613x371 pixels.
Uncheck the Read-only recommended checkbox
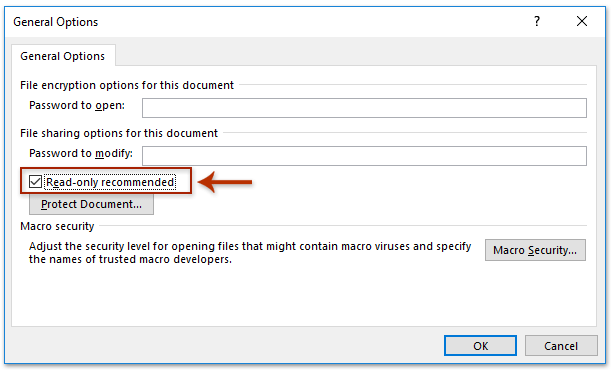tap(35, 181)
